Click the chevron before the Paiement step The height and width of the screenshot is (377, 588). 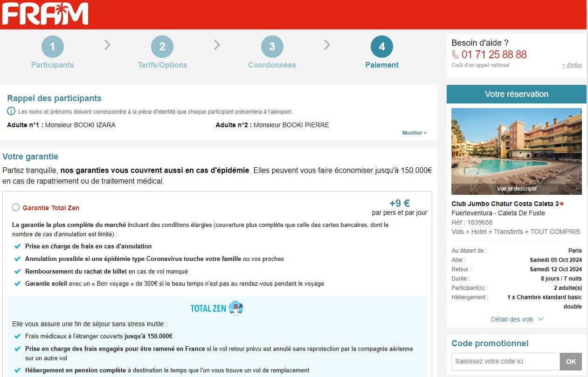327,45
